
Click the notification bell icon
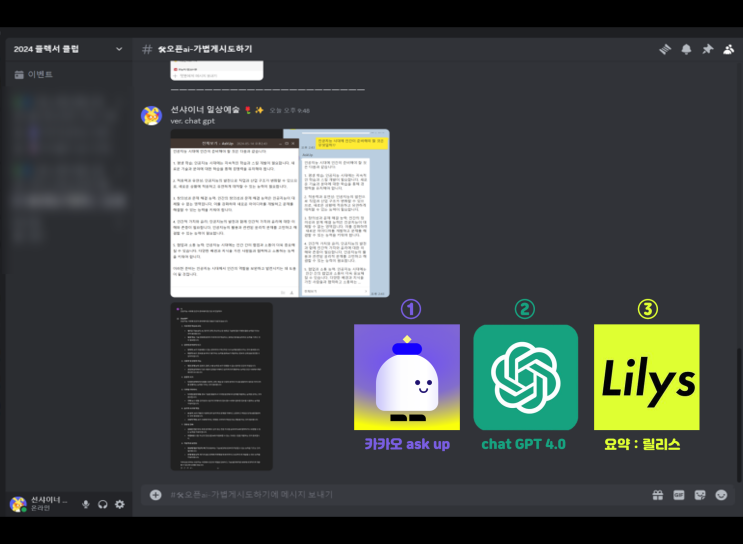tap(686, 49)
